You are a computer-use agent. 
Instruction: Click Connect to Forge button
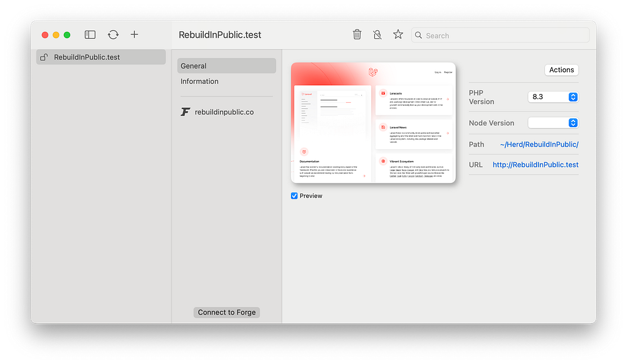pyautogui.click(x=227, y=313)
